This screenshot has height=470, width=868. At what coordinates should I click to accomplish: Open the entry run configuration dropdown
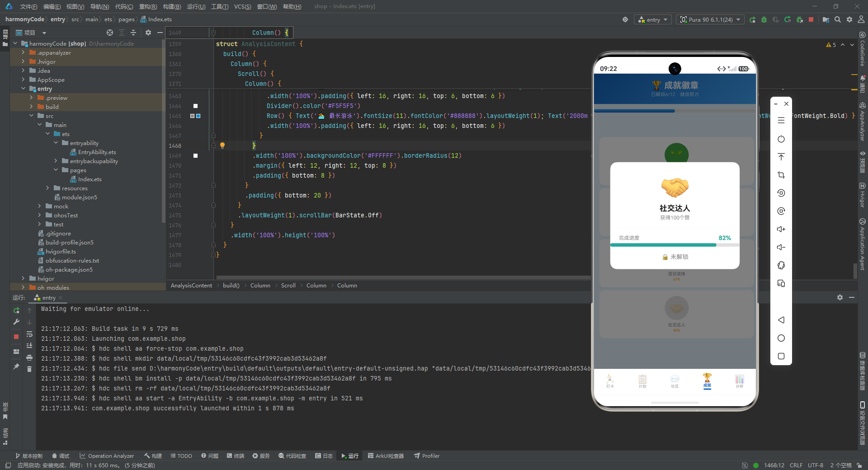coord(653,19)
